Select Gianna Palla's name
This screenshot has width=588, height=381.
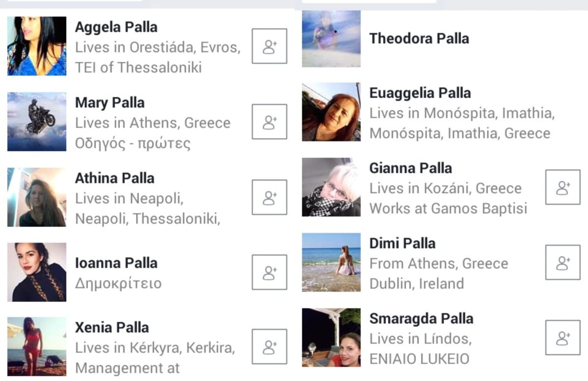(x=411, y=168)
